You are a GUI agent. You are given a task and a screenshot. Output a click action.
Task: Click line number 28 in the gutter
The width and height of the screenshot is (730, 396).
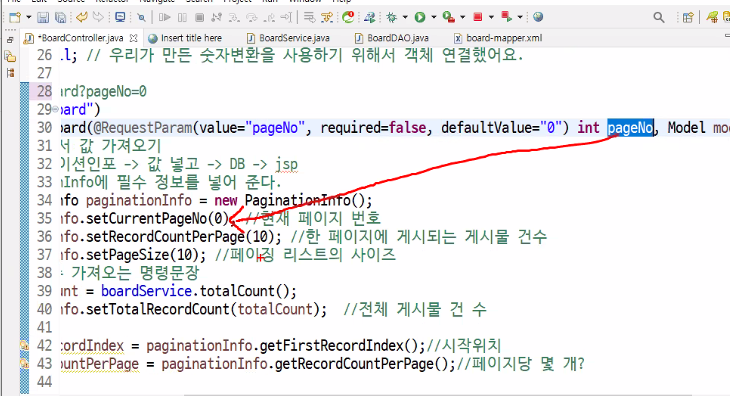[x=44, y=91]
